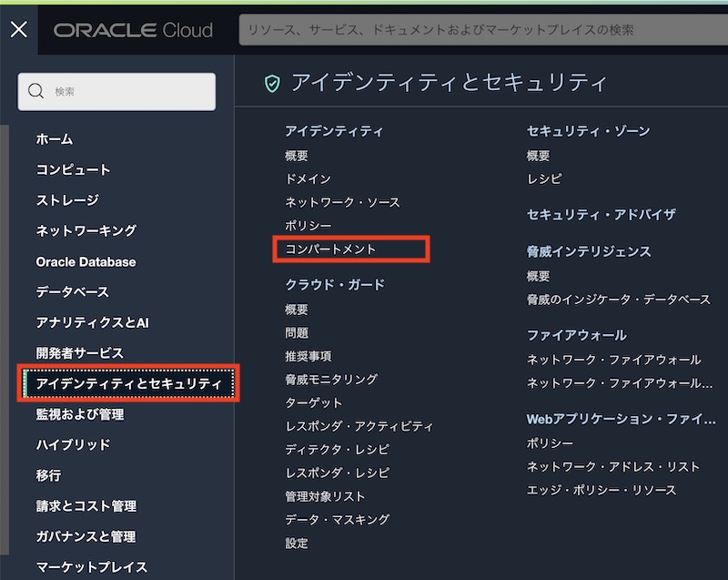Open the ストレージ category
728x580 pixels.
coord(67,200)
